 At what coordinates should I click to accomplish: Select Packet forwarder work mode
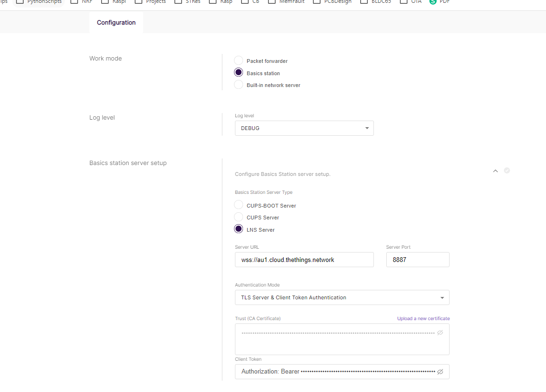pos(239,61)
